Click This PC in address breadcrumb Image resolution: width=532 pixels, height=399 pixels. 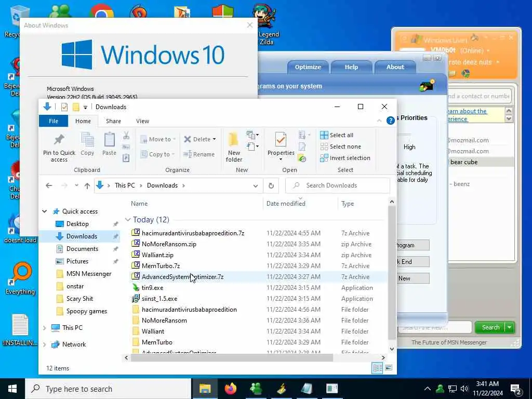click(125, 185)
